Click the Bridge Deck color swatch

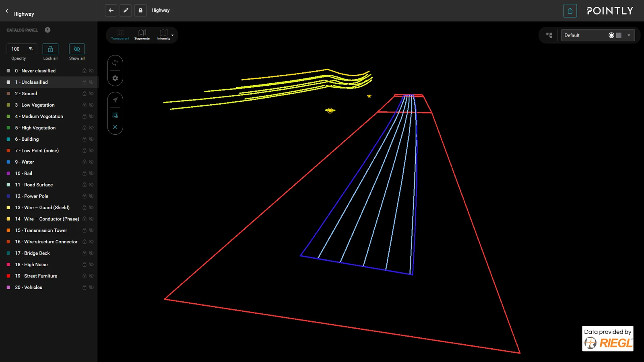8,253
